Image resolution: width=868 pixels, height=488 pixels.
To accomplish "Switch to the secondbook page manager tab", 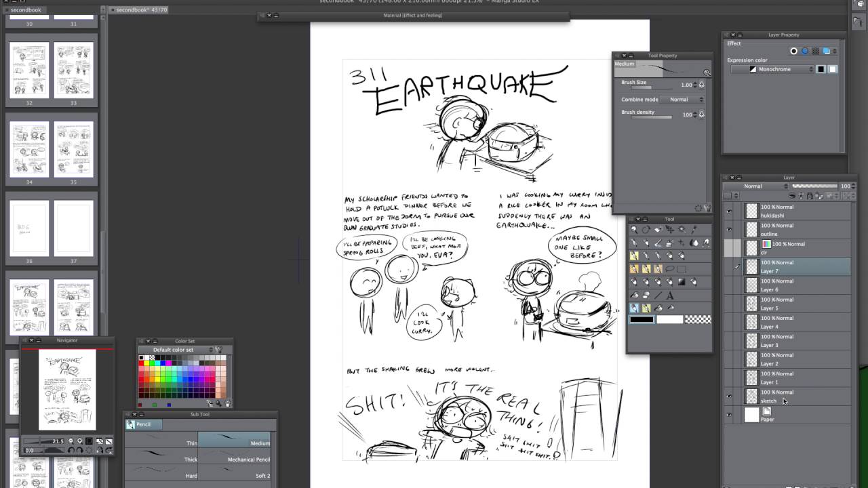I will (x=26, y=10).
